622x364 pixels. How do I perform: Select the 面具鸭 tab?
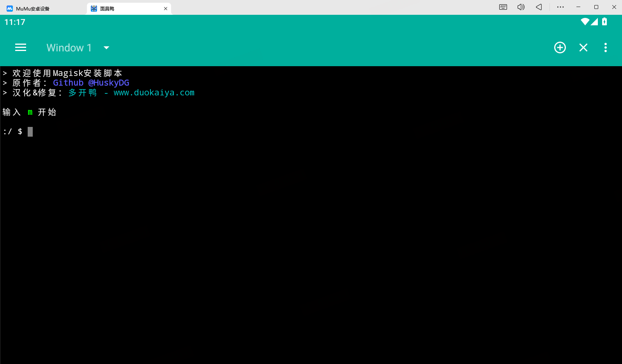click(x=107, y=9)
